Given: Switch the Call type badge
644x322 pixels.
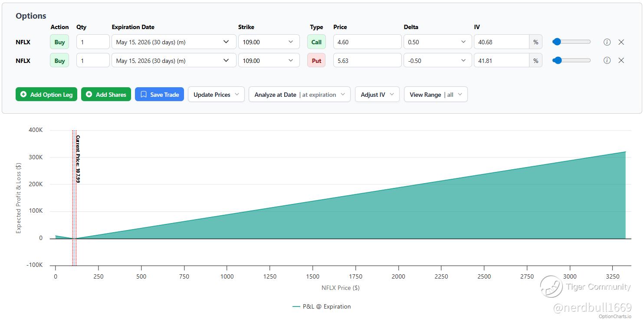Looking at the screenshot, I should point(316,42).
